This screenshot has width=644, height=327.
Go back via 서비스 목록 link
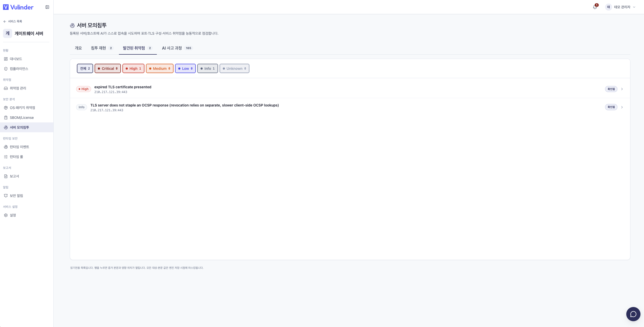(x=13, y=21)
